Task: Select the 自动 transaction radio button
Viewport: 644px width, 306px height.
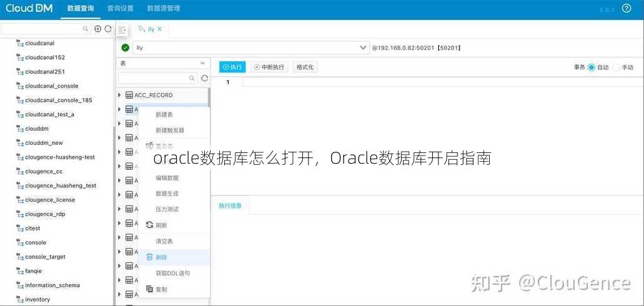Action: pos(591,67)
